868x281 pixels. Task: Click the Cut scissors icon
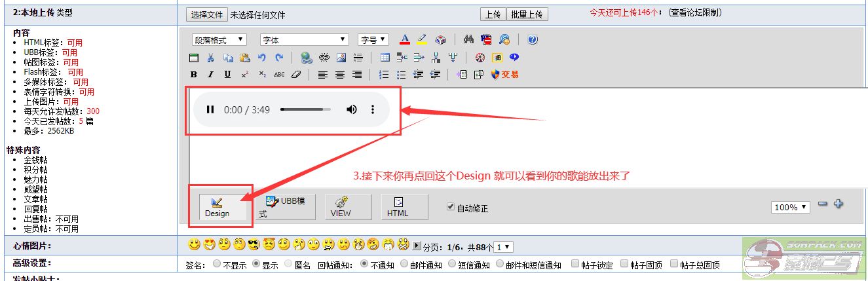[210, 58]
